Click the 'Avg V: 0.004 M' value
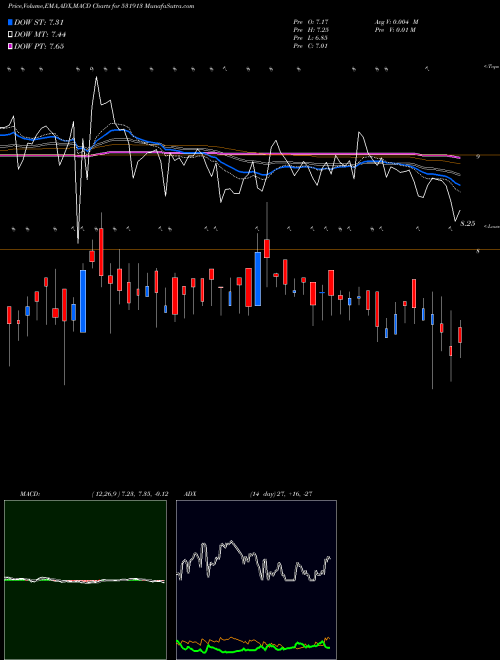This screenshot has height=660, width=500. pyautogui.click(x=396, y=21)
